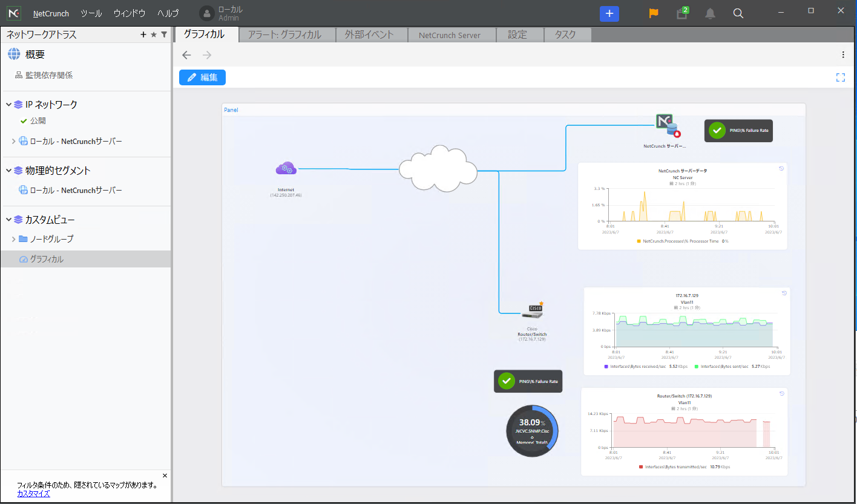Click the カスタマイズ link
This screenshot has width=857, height=504.
[x=33, y=494]
